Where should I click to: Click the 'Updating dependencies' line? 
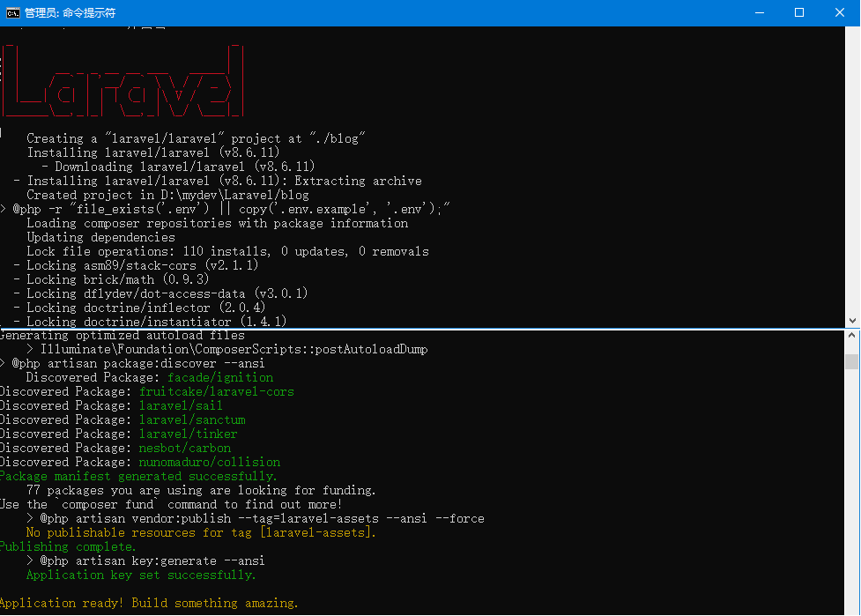[101, 237]
